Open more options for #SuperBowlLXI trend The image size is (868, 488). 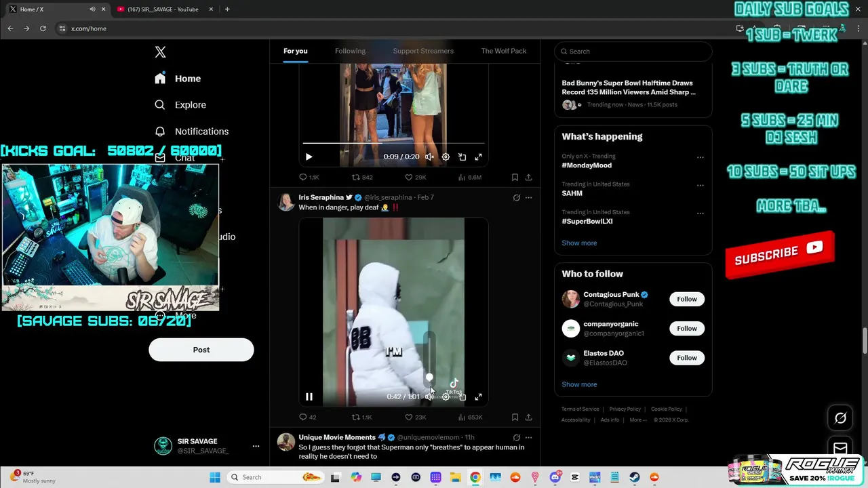click(700, 213)
